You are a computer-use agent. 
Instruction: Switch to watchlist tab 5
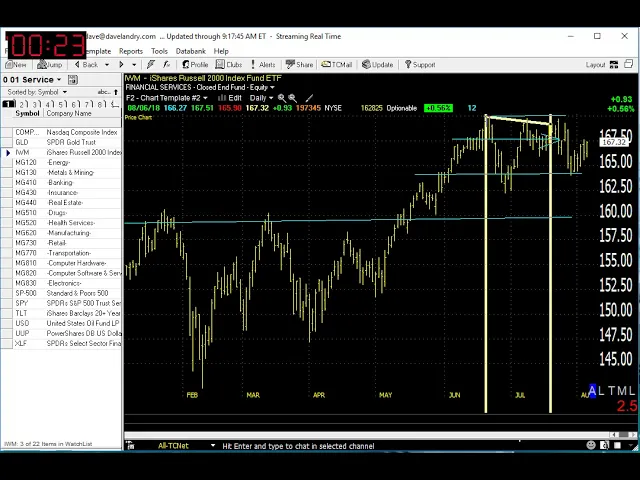[x=62, y=104]
